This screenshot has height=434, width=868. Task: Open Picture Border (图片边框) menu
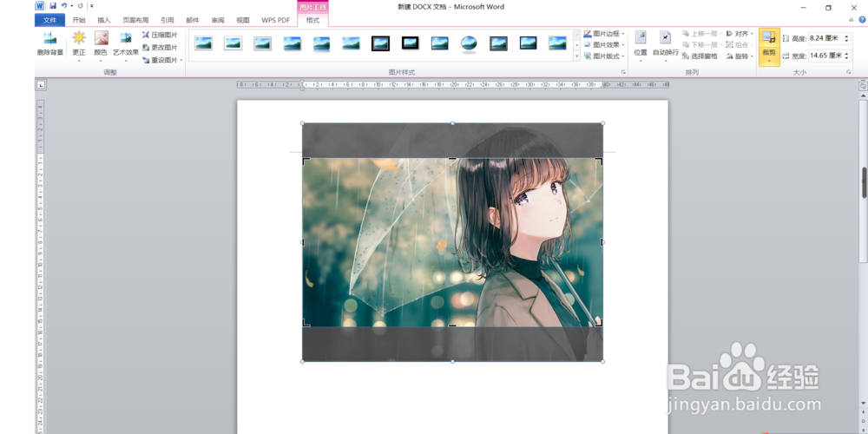pos(604,34)
